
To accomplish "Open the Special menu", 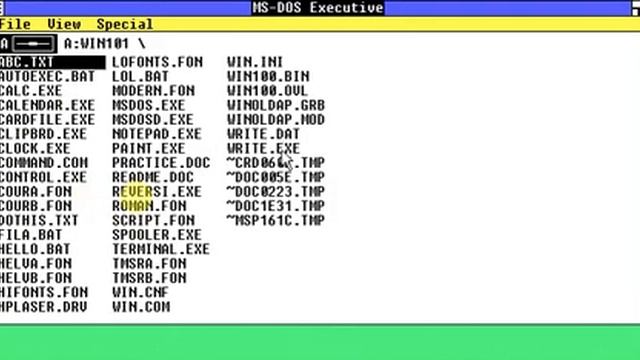I will (125, 24).
